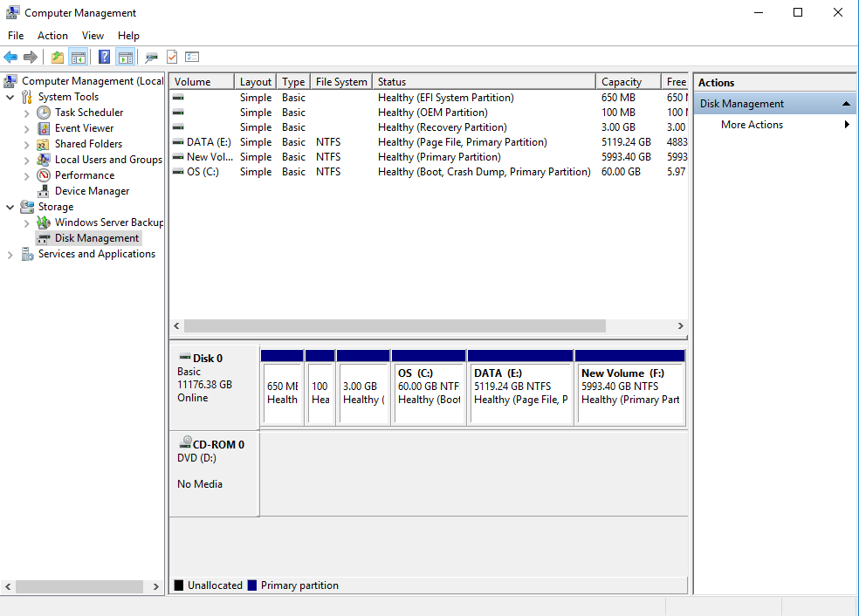The height and width of the screenshot is (616, 859).
Task: Click the CD-ROM 0 drive label
Action: point(218,445)
